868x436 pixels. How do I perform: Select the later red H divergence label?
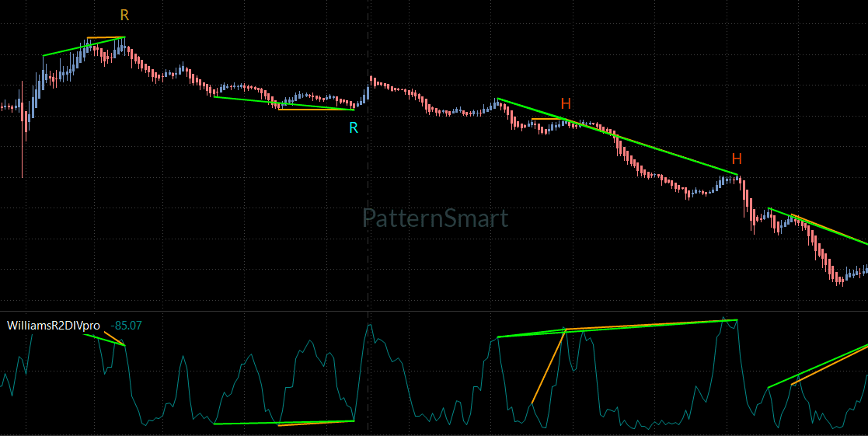737,159
